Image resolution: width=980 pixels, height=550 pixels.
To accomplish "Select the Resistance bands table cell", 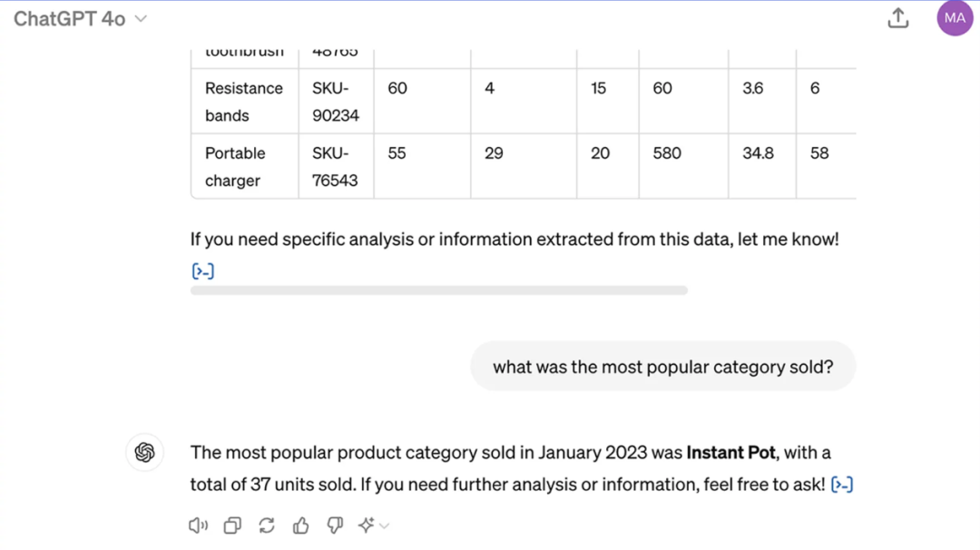I will point(244,102).
